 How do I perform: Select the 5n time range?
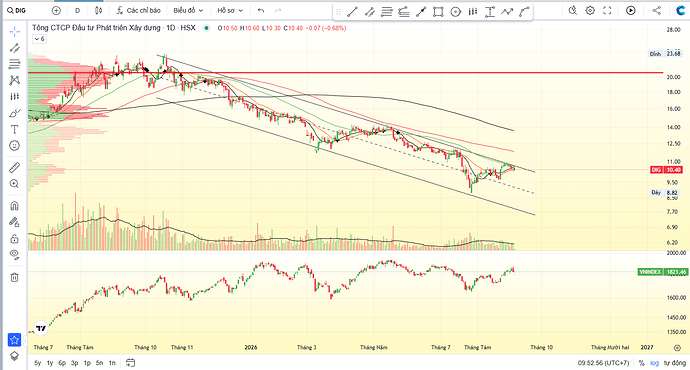[99, 363]
